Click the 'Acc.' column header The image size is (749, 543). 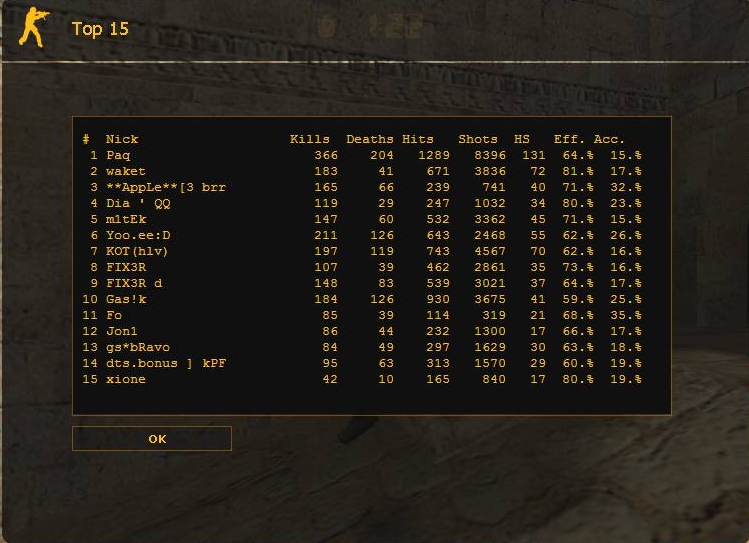(x=609, y=139)
